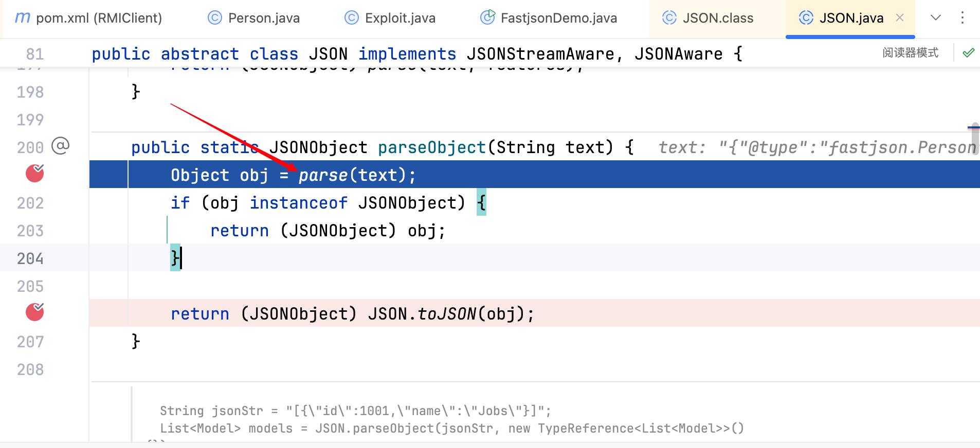Close the JSON.java tab
The width and height of the screenshot is (980, 448).
(x=900, y=17)
